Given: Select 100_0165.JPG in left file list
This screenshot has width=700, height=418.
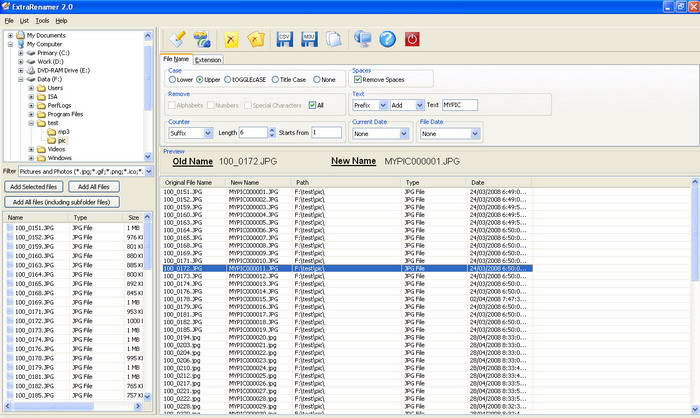Looking at the screenshot, I should 34,284.
